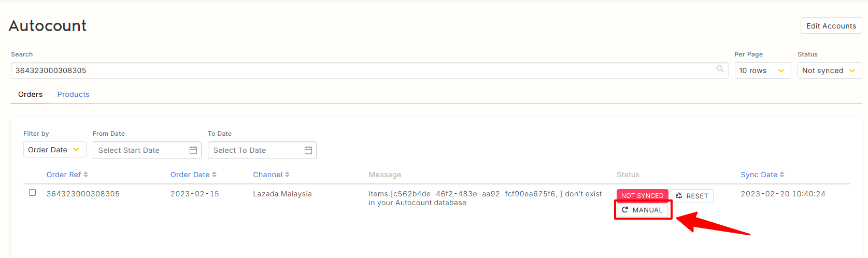Tick checkbox for order 364323000308305
The width and height of the screenshot is (868, 258).
(x=33, y=193)
